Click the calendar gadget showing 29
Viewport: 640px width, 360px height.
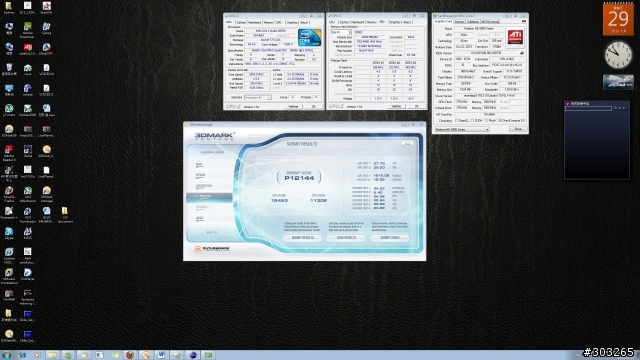click(x=618, y=19)
